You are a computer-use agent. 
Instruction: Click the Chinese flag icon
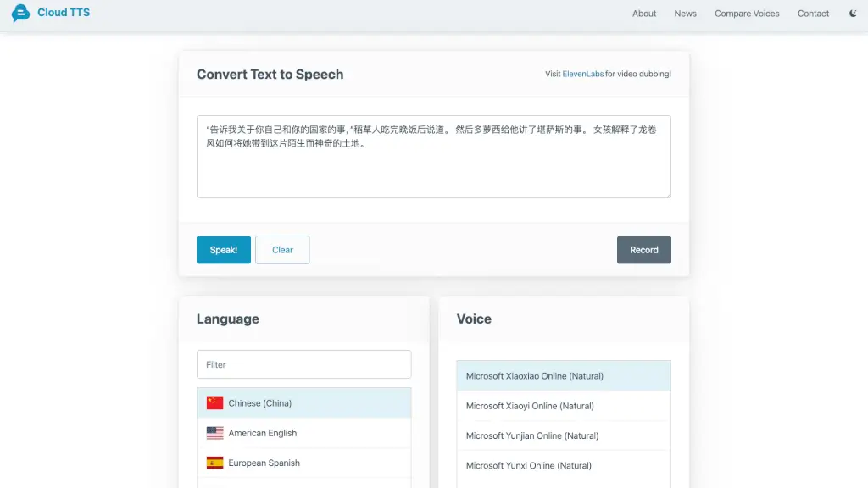(x=214, y=403)
